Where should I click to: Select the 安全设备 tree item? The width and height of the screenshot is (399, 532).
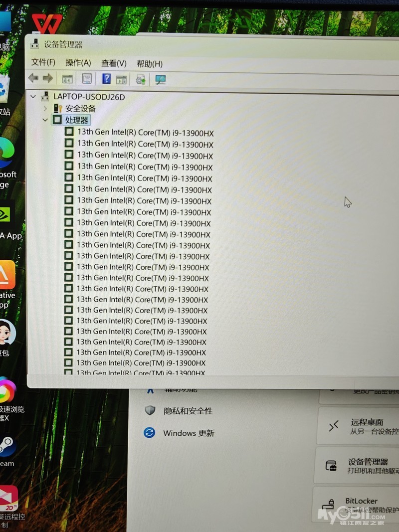coord(80,109)
